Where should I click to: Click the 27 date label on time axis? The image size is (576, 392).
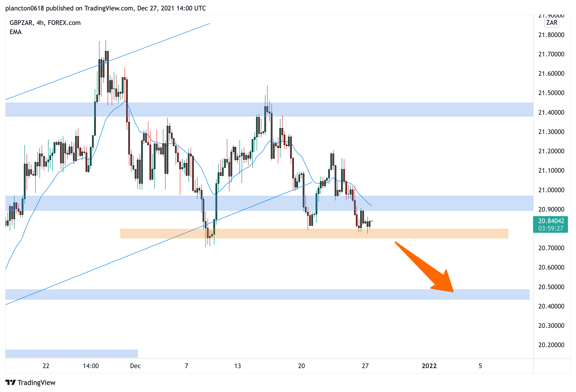[x=365, y=366]
